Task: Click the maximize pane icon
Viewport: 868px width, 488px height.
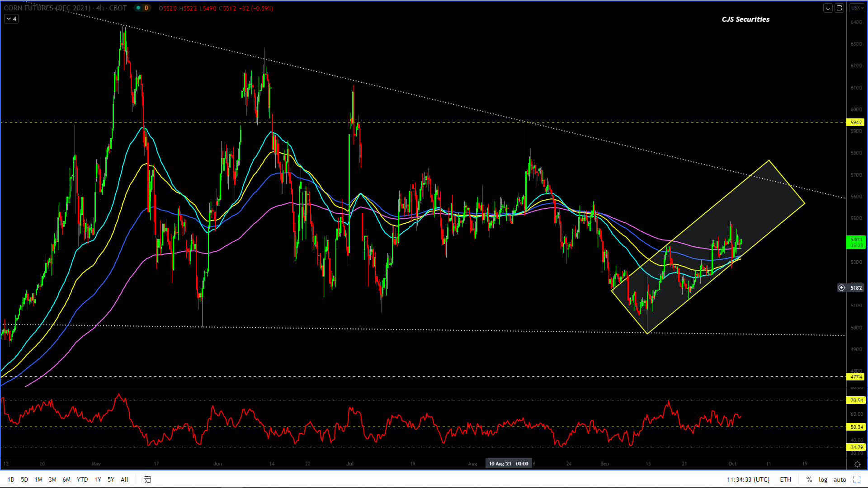Action: (839, 8)
